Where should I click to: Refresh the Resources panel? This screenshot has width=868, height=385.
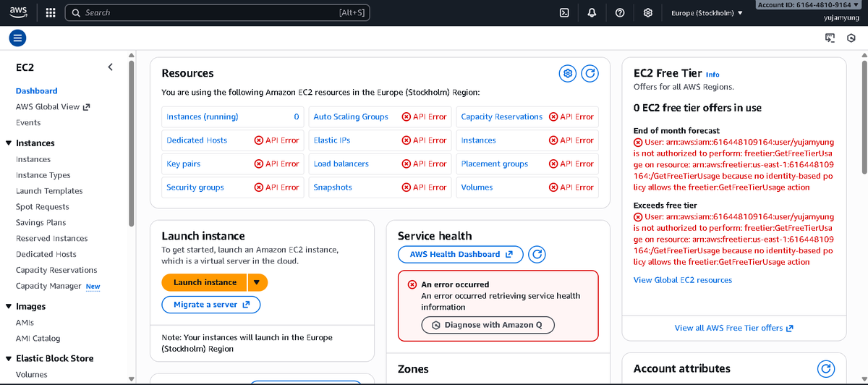coord(590,73)
